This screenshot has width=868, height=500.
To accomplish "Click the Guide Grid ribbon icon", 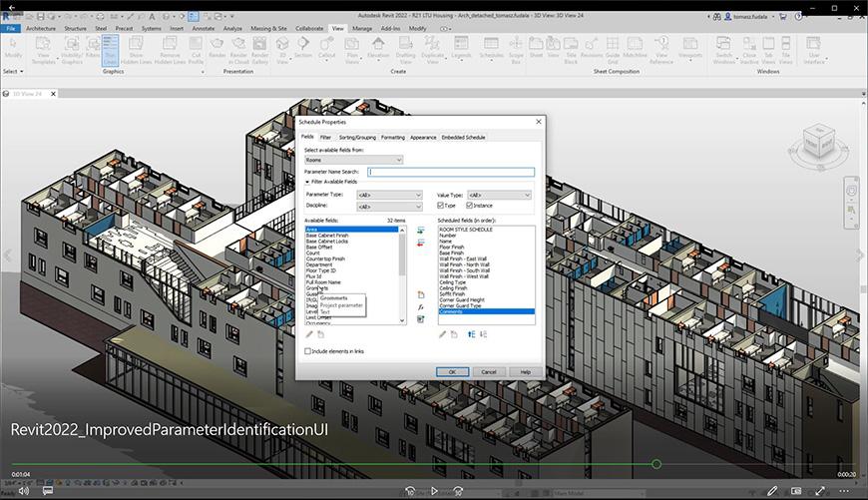I will coord(613,50).
